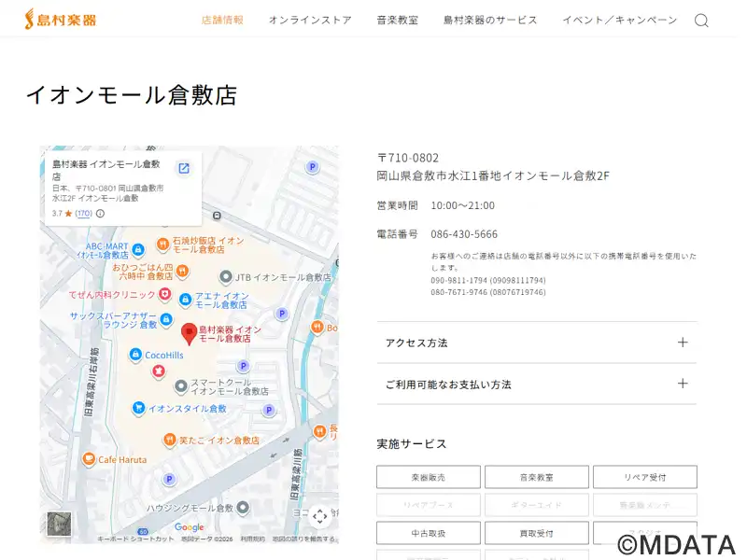Image resolution: width=747 pixels, height=560 pixels.
Task: Expand the ご利用可能なお支払い方法 section
Action: [536, 384]
